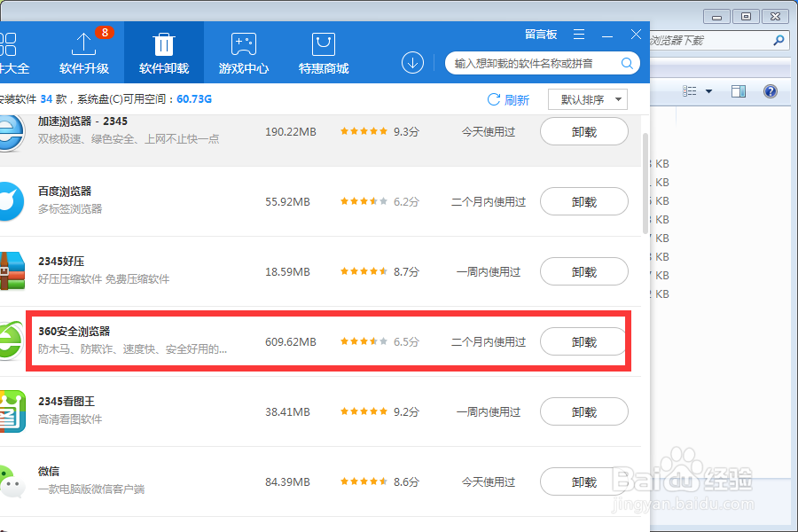Viewport: 798px width, 532px height.
Task: Click the 百度浏览器 app icon
Action: 12,201
